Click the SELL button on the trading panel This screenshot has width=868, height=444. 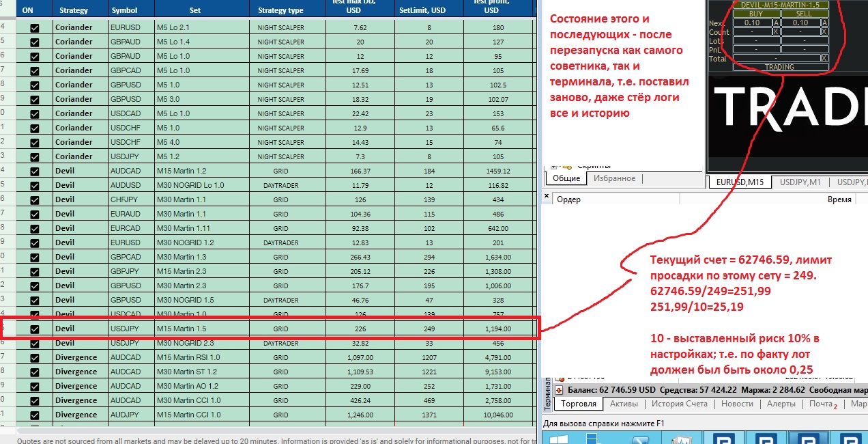point(805,14)
